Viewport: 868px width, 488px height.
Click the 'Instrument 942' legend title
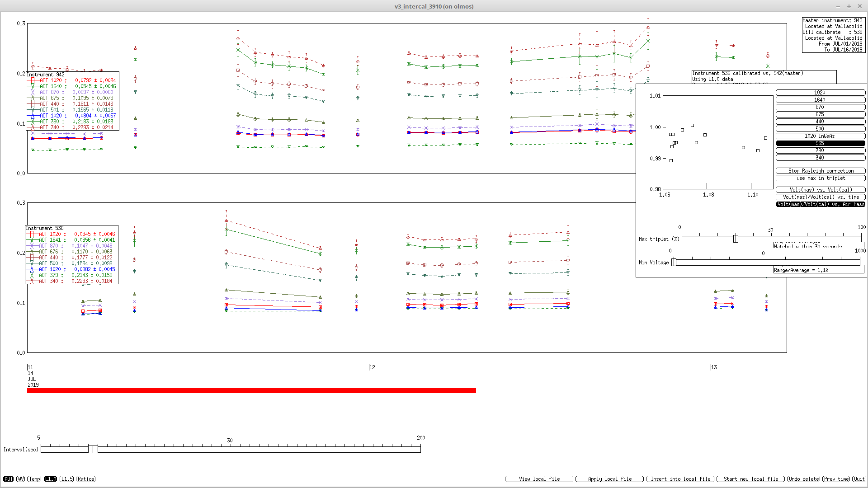click(46, 75)
